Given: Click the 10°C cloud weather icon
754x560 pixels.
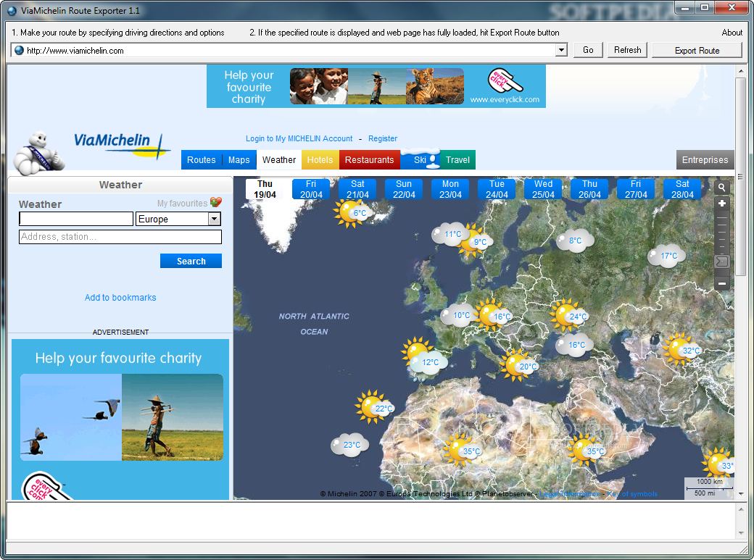Looking at the screenshot, I should pyautogui.click(x=457, y=315).
